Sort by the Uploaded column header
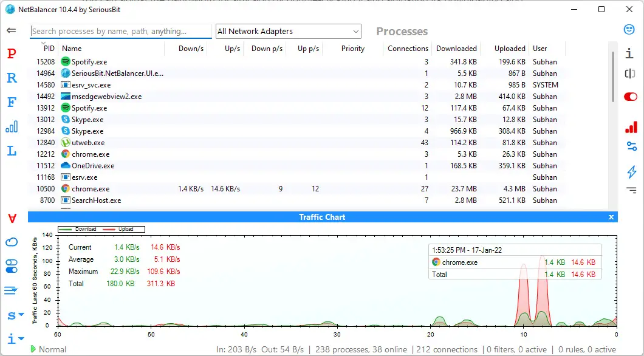The height and width of the screenshot is (356, 644). coord(505,49)
